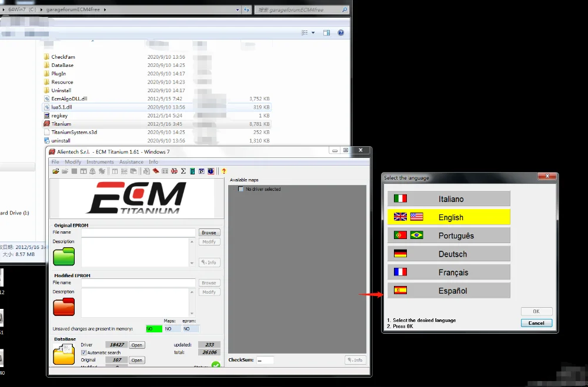Click Browse button for Original EPROM
This screenshot has width=588, height=387.
(x=209, y=233)
